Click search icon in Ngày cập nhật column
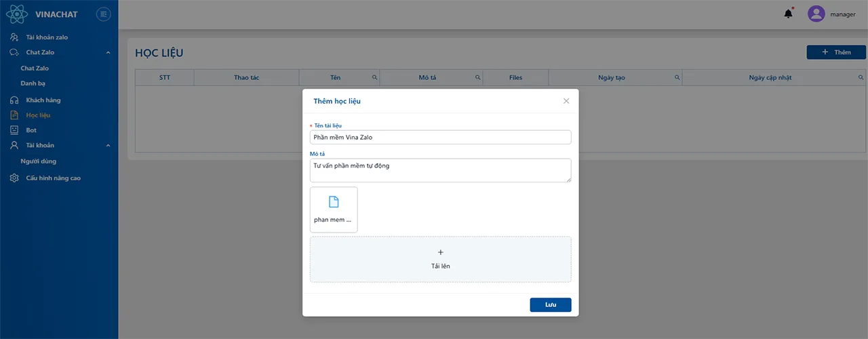 [x=861, y=78]
